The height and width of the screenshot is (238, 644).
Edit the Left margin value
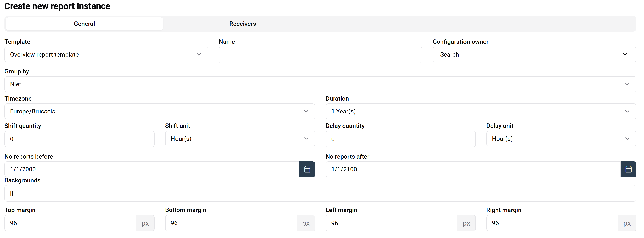[391, 223]
